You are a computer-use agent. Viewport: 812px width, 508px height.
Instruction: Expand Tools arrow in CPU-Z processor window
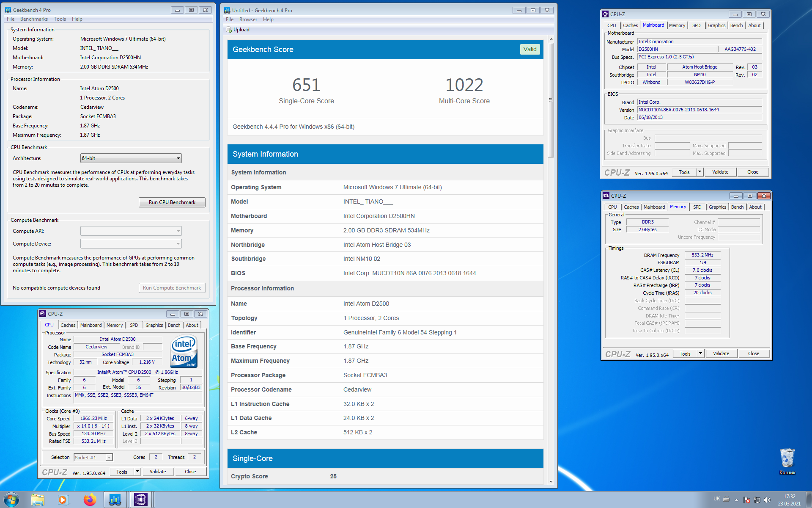[137, 472]
